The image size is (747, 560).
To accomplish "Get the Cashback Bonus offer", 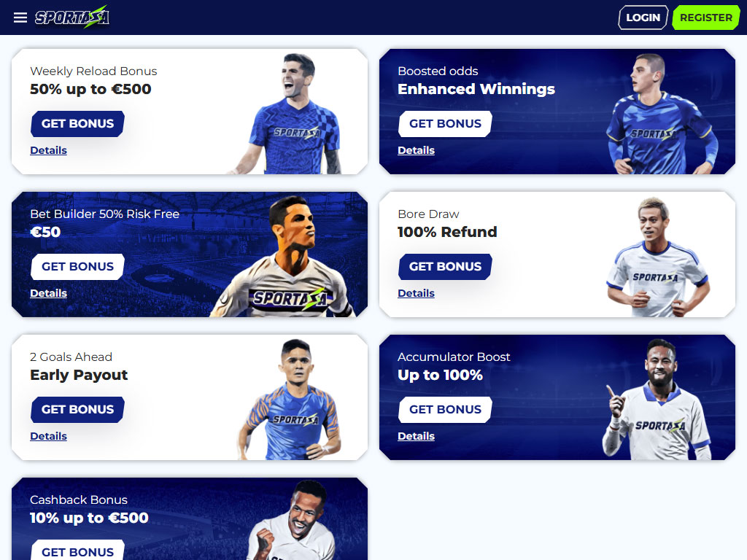I will point(77,551).
